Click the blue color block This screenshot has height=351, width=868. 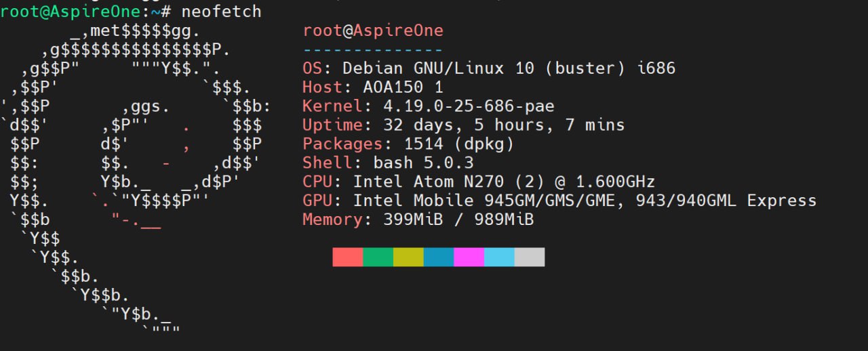[438, 257]
